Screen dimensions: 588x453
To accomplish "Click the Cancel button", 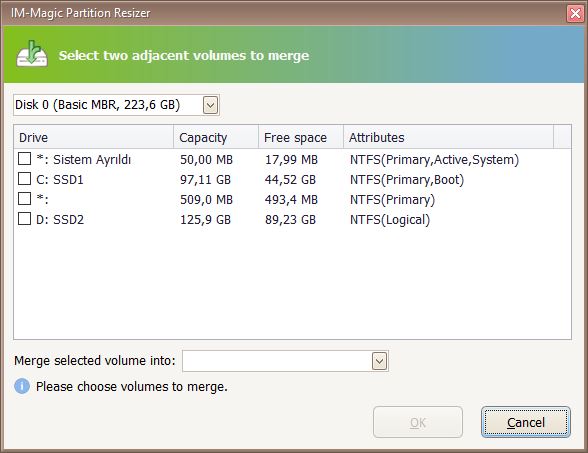I will click(526, 422).
